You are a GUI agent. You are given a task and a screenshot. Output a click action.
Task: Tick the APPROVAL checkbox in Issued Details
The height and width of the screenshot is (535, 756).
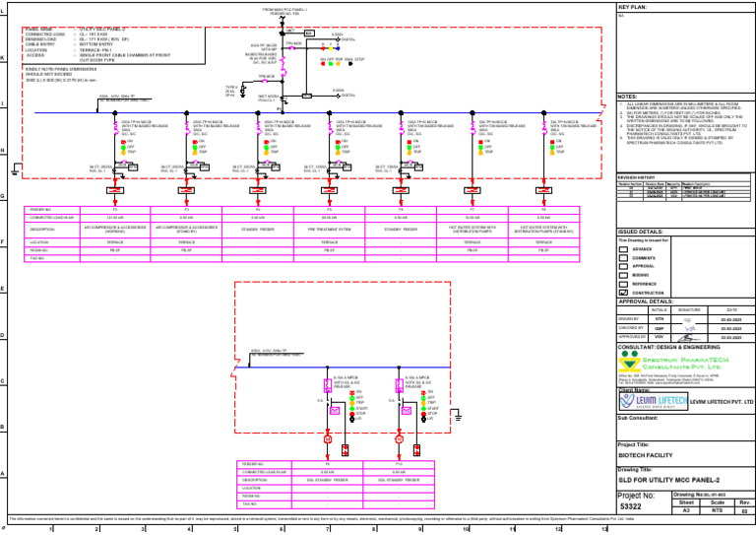click(x=623, y=266)
